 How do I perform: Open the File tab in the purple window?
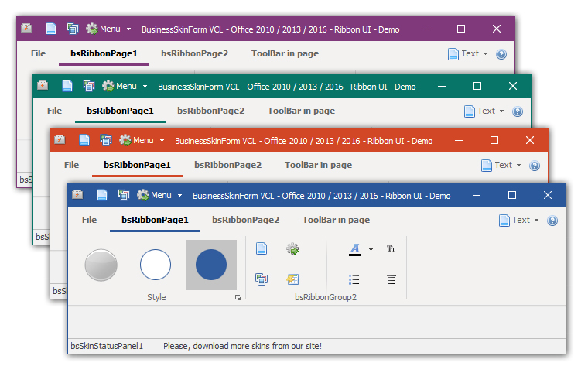(38, 53)
